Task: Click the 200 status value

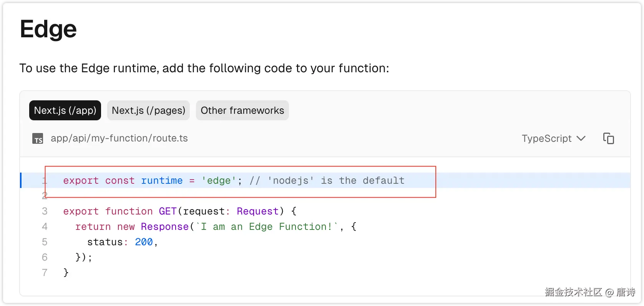Action: pos(144,242)
